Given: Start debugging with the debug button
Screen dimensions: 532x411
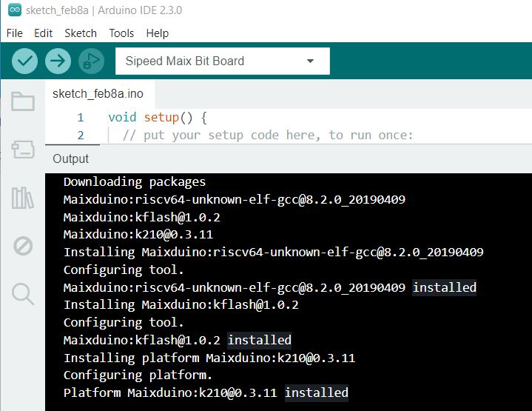Looking at the screenshot, I should point(91,61).
